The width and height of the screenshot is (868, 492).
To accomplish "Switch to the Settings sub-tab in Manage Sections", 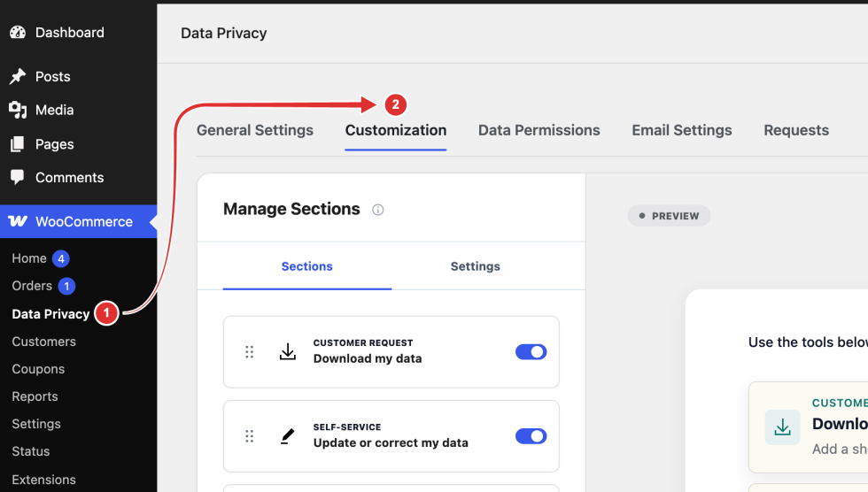I will [475, 266].
